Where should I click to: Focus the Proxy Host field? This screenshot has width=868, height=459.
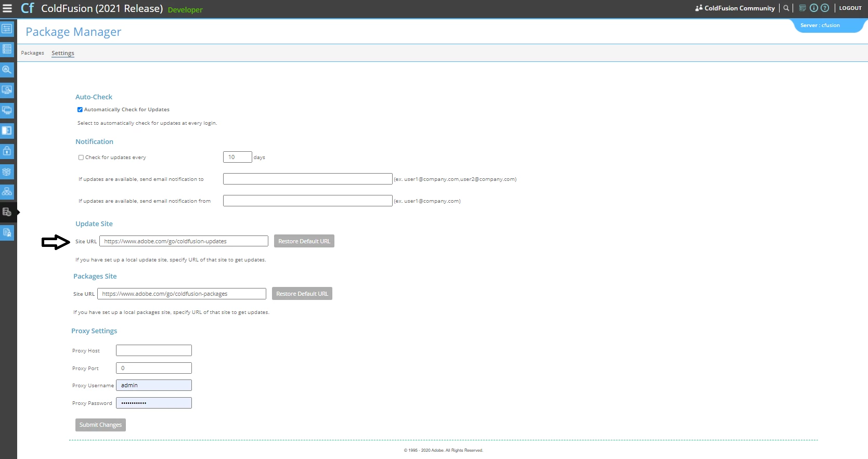[154, 350]
